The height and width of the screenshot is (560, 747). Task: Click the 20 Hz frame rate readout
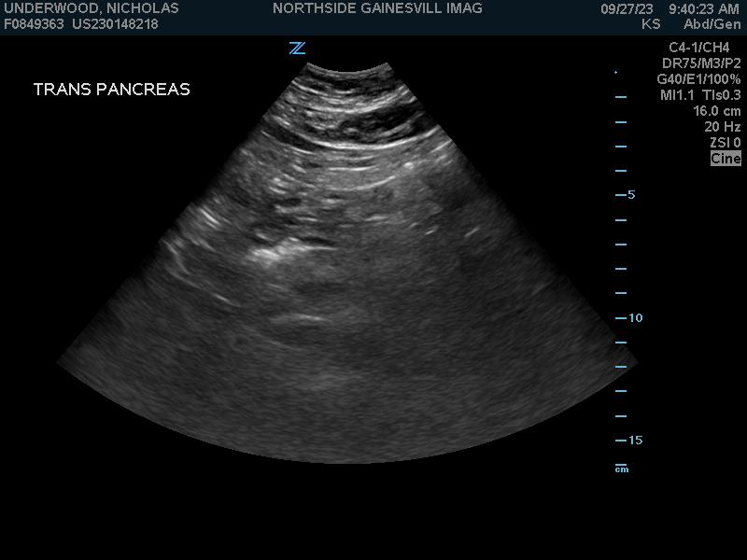point(722,127)
